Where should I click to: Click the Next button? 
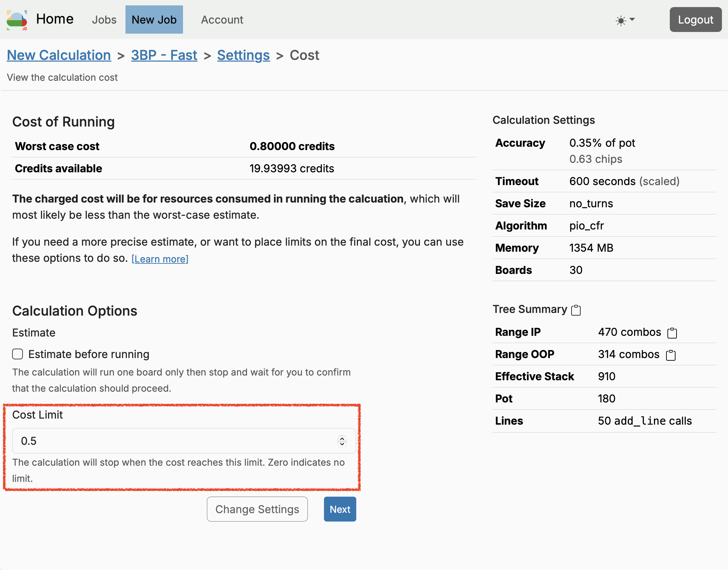coord(340,509)
